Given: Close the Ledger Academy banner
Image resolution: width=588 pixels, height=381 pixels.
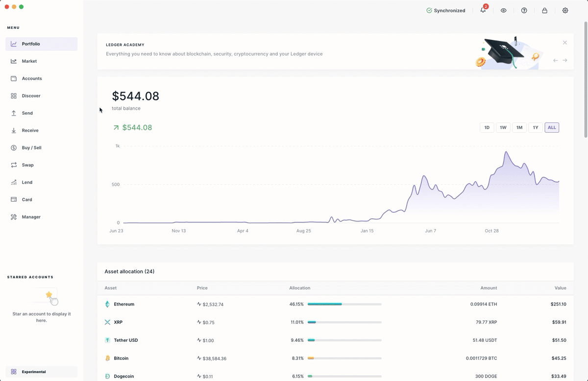Looking at the screenshot, I should point(565,43).
